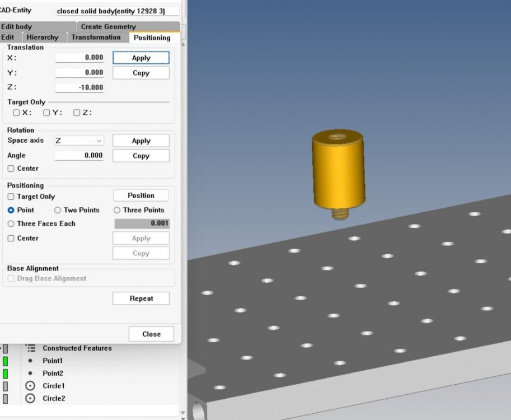511x420 pixels.
Task: Tick Target Only in Positioning section
Action: (11, 197)
